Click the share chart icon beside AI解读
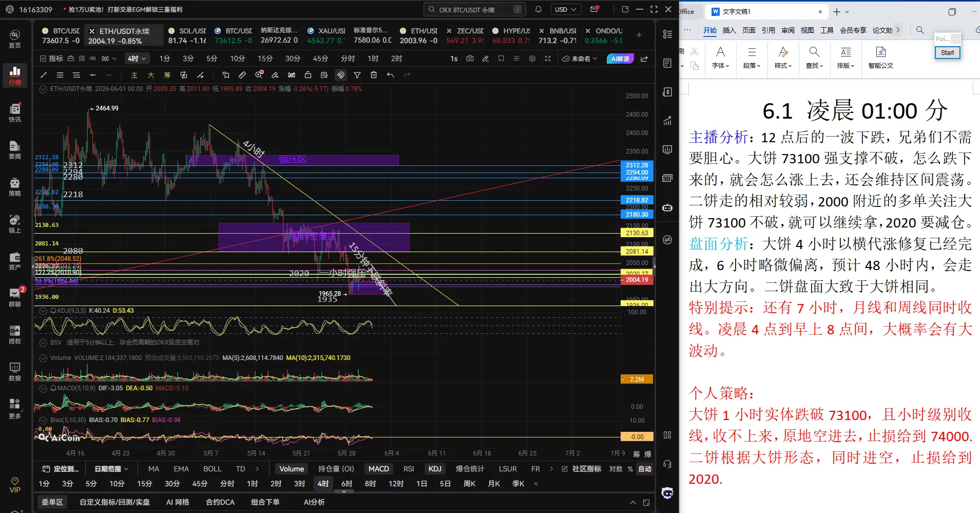980x513 pixels. (644, 59)
